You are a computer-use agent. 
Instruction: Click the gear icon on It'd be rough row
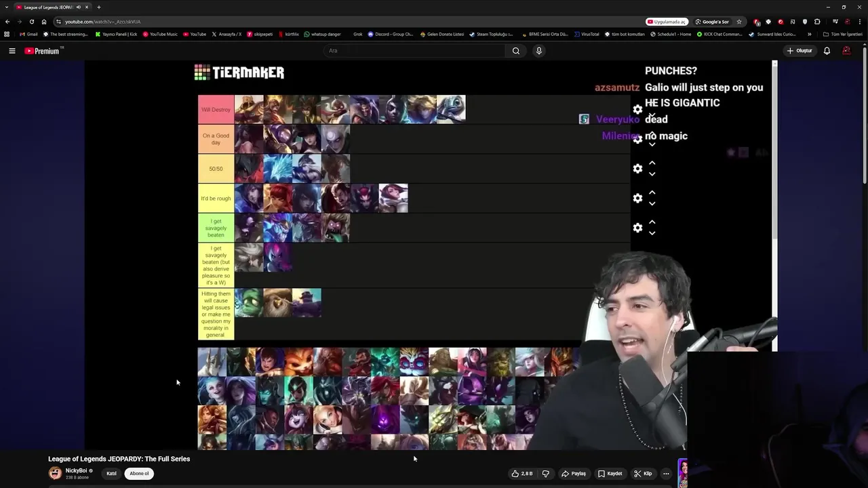637,199
